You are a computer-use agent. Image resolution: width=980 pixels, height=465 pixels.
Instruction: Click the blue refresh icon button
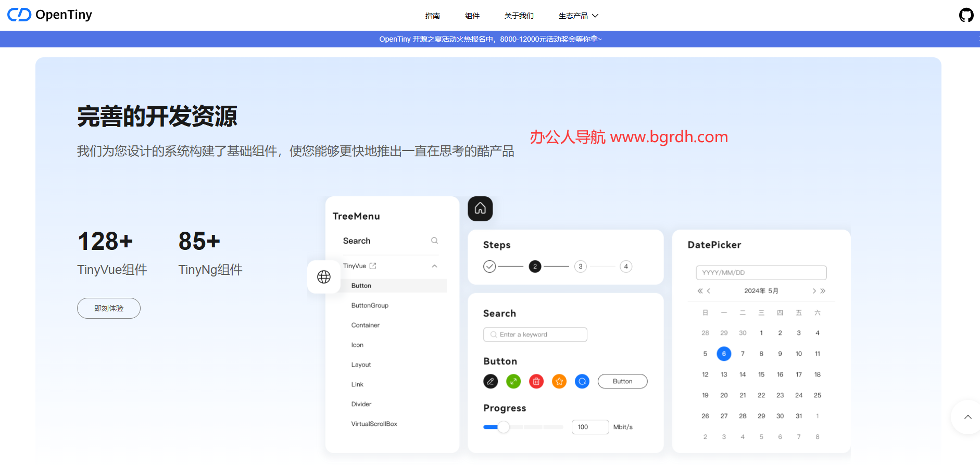[582, 382]
